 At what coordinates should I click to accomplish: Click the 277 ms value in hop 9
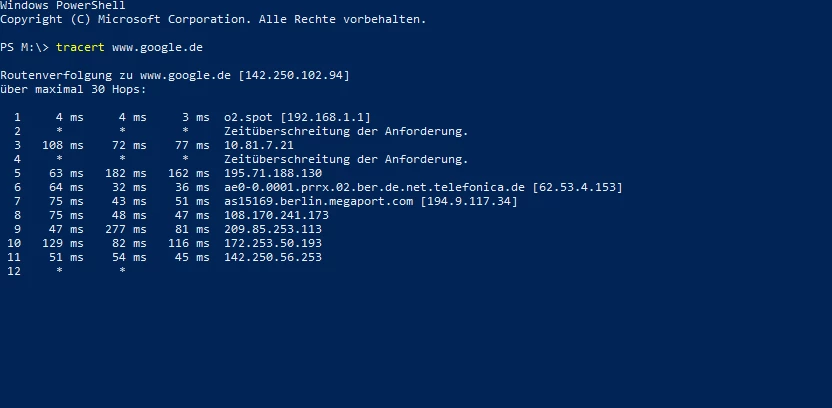coord(134,229)
